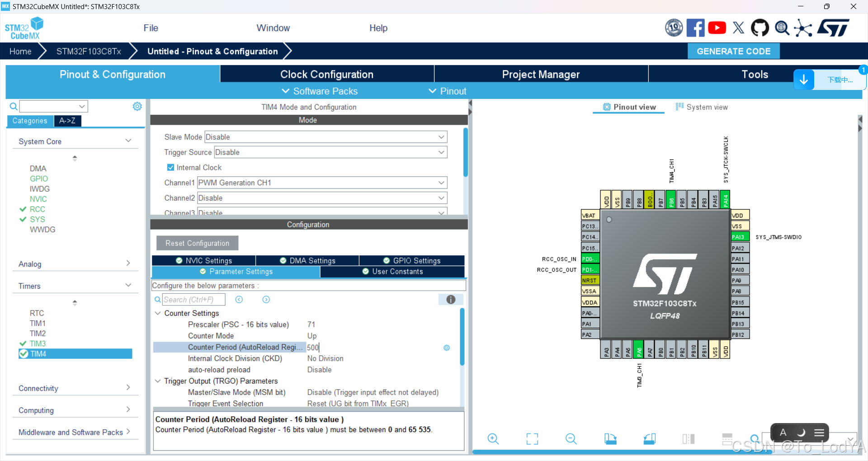Select PA13 pin on the chip
Image resolution: width=868 pixels, height=461 pixels.
click(740, 237)
